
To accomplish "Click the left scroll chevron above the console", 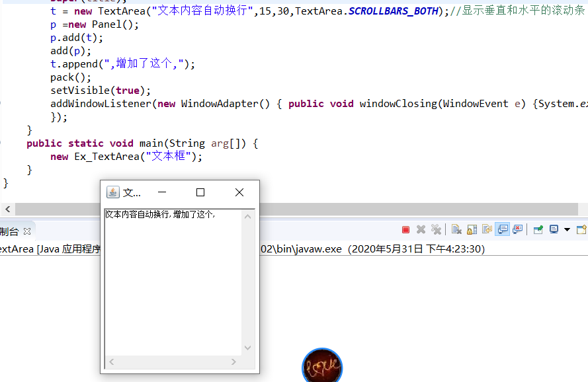I will click(x=7, y=208).
